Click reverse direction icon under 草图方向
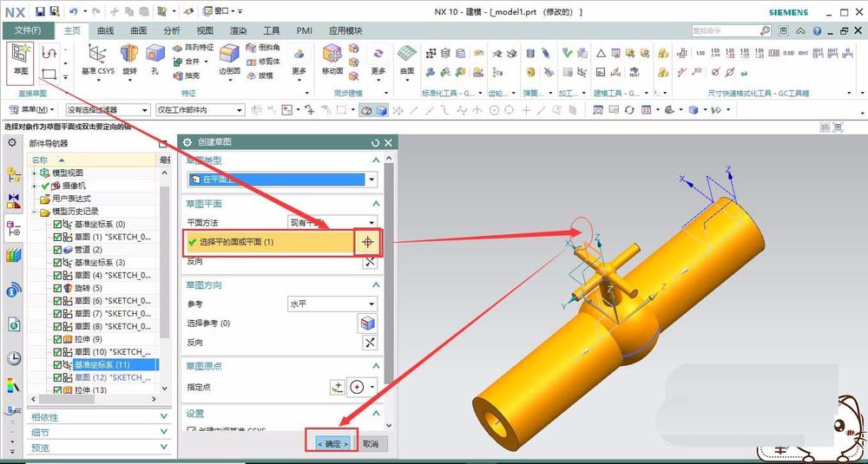868x464 pixels. tap(370, 343)
